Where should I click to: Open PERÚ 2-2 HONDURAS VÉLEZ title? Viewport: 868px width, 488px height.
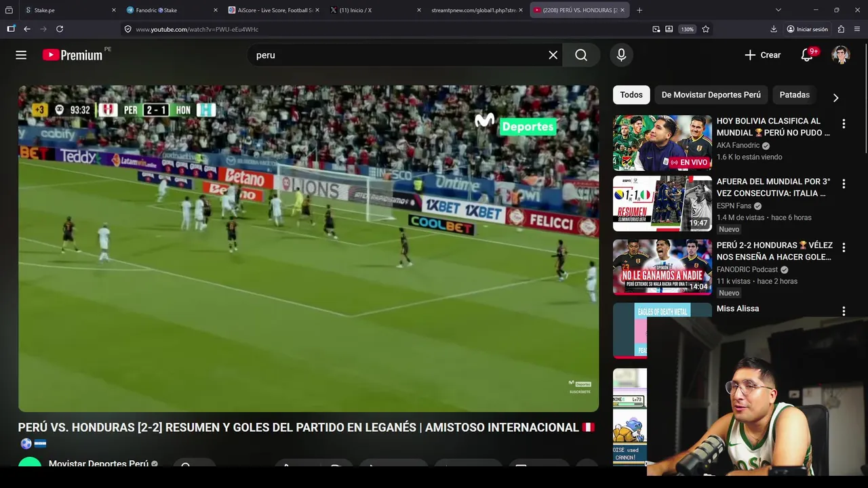774,251
